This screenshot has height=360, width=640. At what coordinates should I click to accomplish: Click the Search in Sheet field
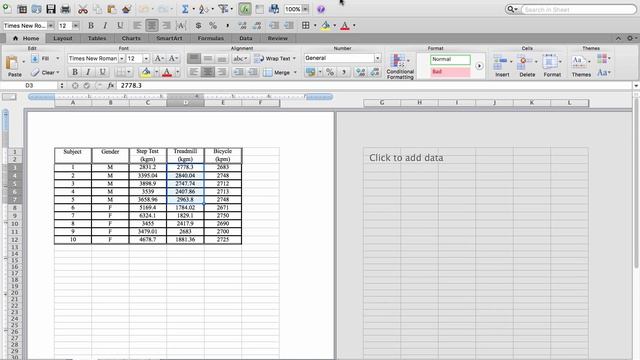click(x=579, y=9)
